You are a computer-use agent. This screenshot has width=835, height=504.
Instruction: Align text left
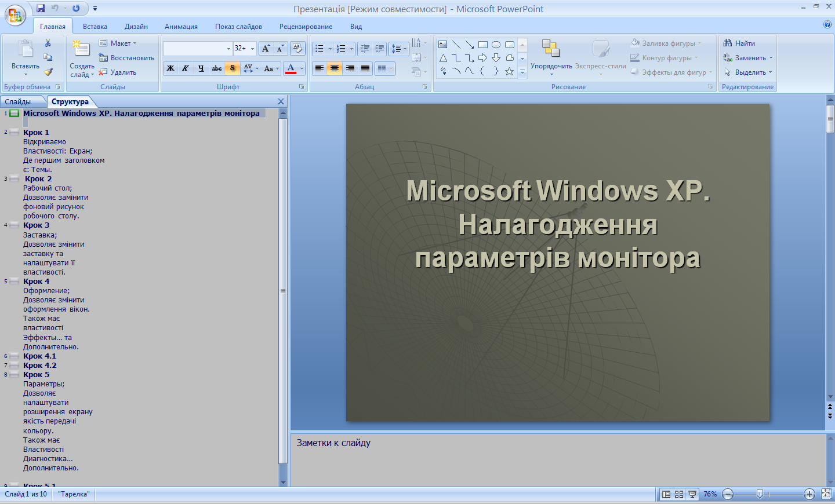point(320,68)
